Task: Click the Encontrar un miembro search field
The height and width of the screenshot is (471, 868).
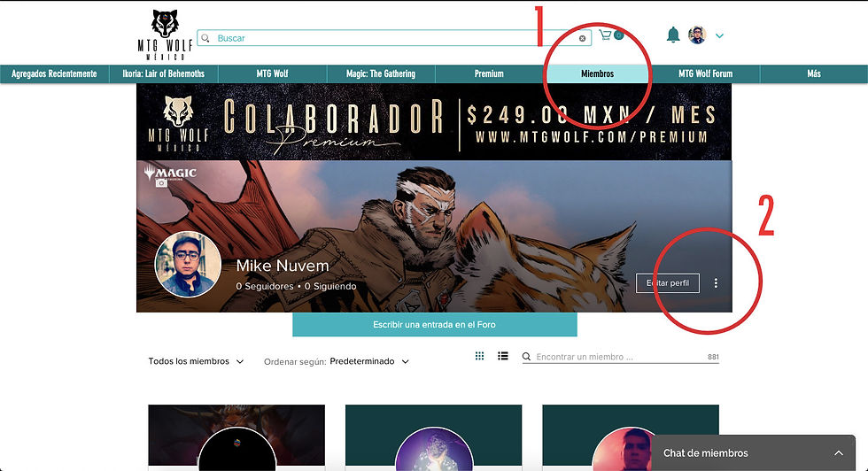Action: (x=621, y=357)
